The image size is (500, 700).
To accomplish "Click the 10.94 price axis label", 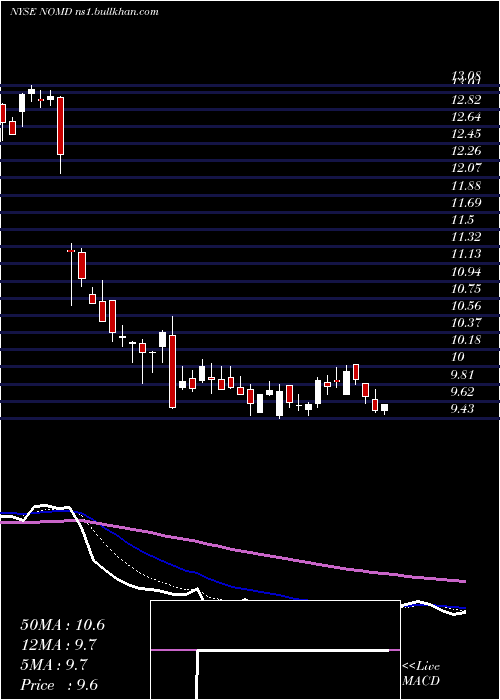I will [466, 272].
